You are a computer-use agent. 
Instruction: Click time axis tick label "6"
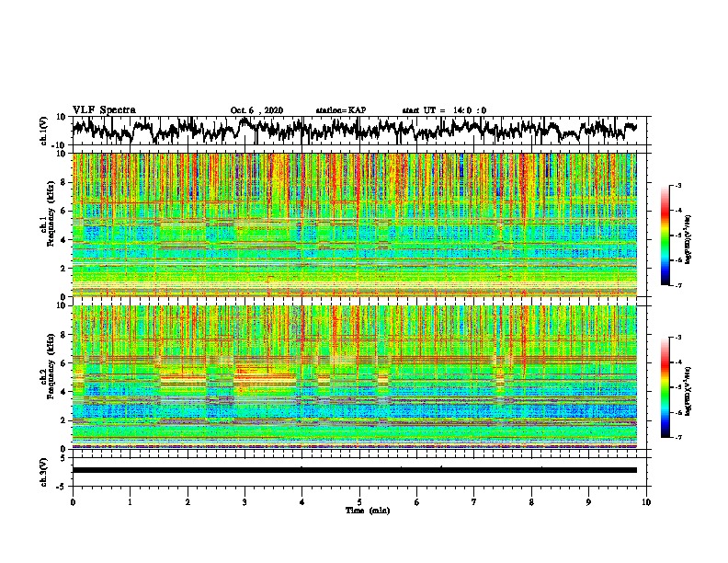tap(417, 502)
